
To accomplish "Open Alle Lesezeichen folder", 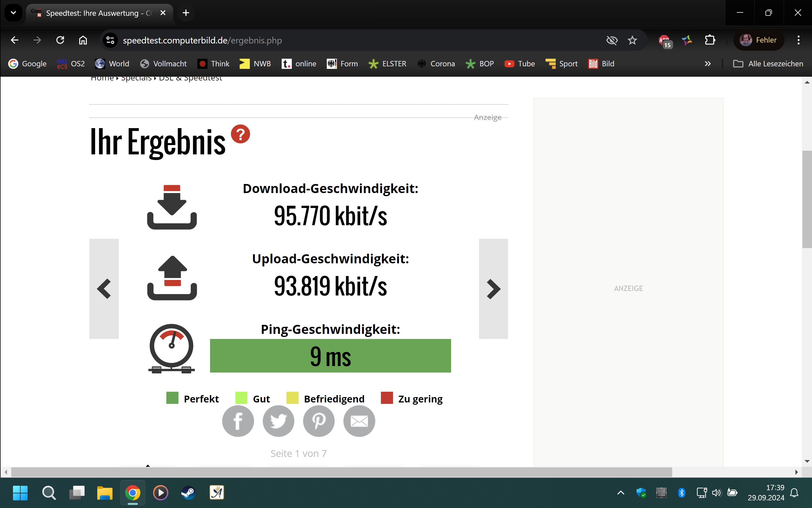I will pos(768,63).
